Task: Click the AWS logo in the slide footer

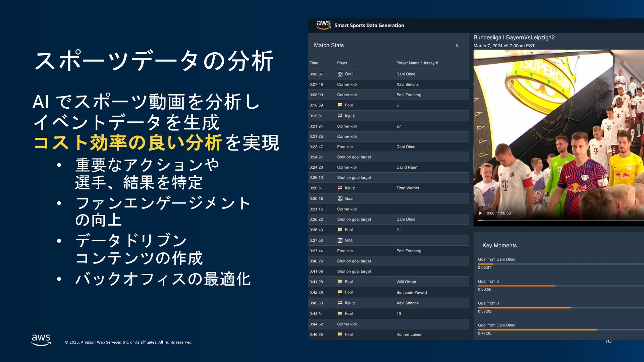Action: 41,340
